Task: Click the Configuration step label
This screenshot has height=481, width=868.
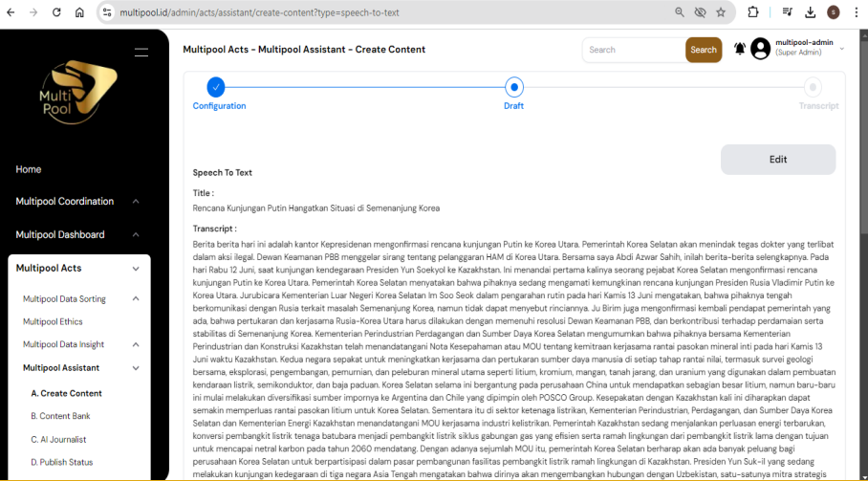Action: pyautogui.click(x=219, y=106)
